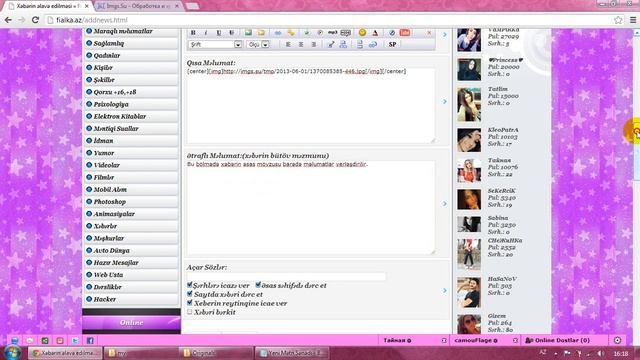Viewport: 640px width, 360px height.
Task: Expand arrow beside the checkbox options
Action: [445, 290]
